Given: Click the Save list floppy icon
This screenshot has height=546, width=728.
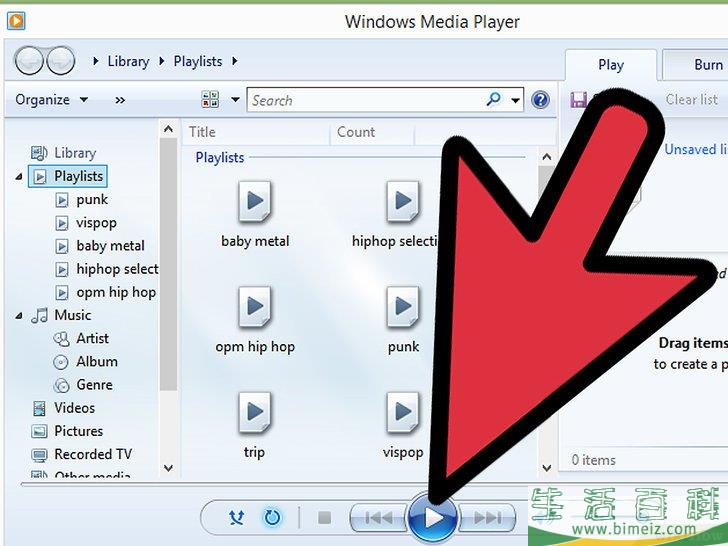Looking at the screenshot, I should [578, 99].
